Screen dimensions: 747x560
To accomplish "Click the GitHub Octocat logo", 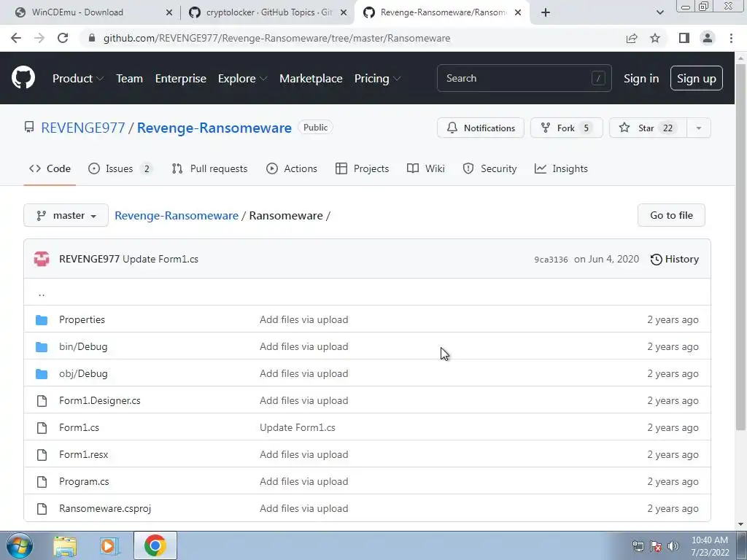I will [x=23, y=78].
